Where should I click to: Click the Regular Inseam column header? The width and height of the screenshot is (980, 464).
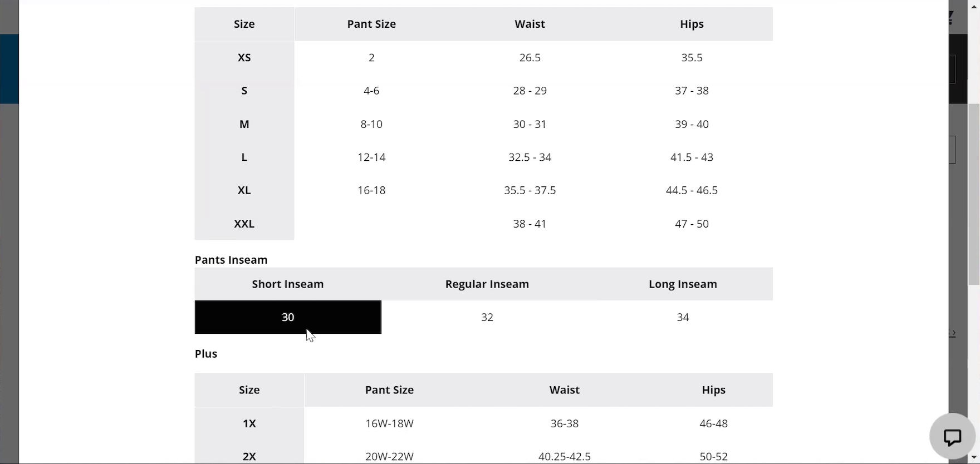487,284
